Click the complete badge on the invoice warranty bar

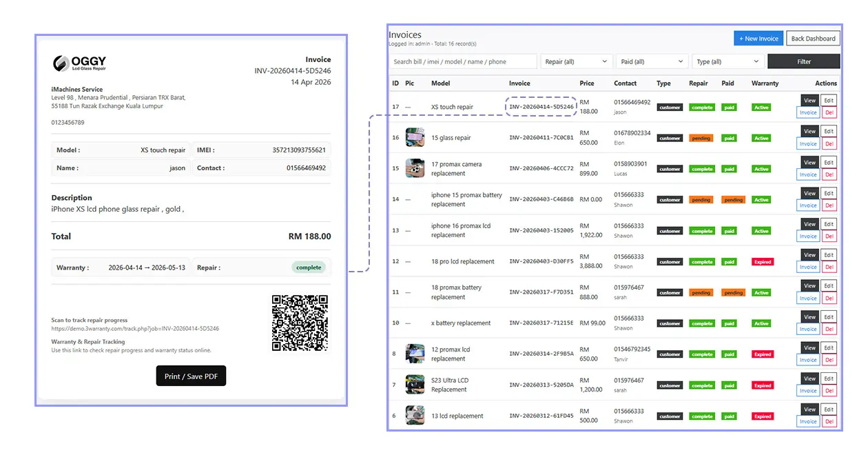click(309, 267)
